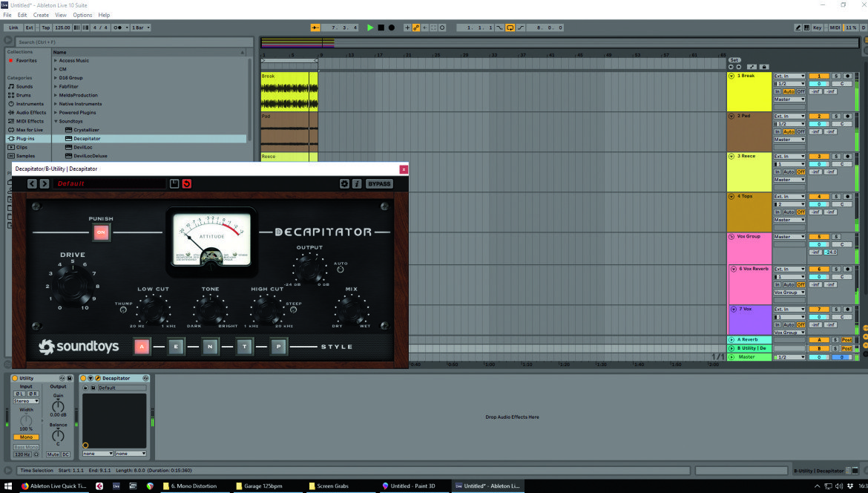Open the Windows Start menu
Viewport: 868px width, 493px height.
pyautogui.click(x=8, y=486)
